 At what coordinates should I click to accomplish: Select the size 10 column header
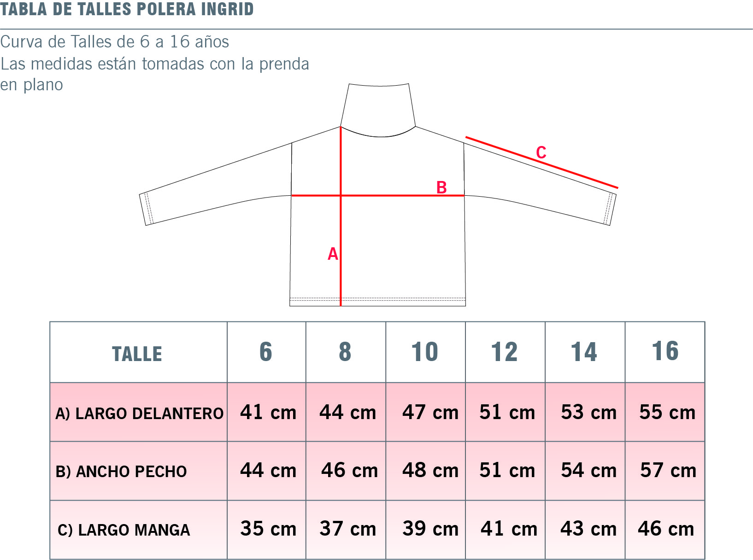coord(425,352)
